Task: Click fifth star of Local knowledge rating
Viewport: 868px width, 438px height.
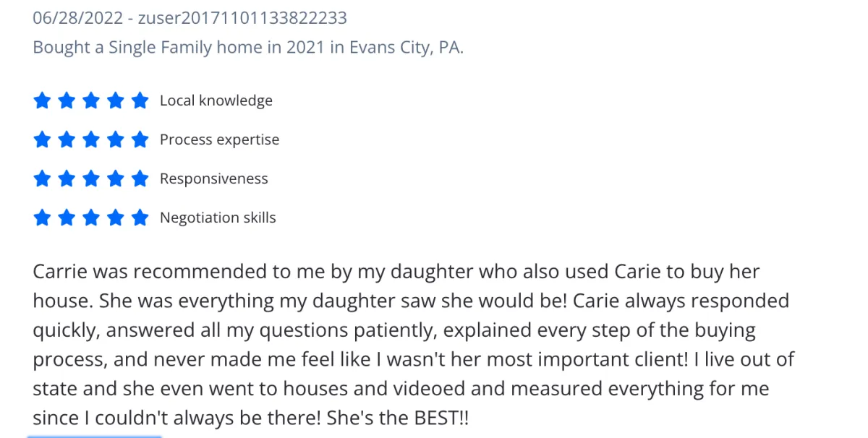Action: [x=140, y=100]
